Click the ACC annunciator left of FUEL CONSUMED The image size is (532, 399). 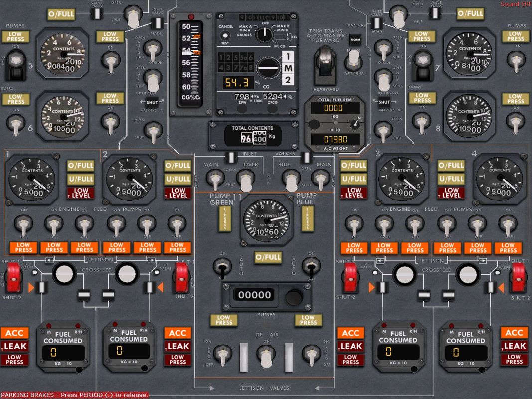click(14, 333)
